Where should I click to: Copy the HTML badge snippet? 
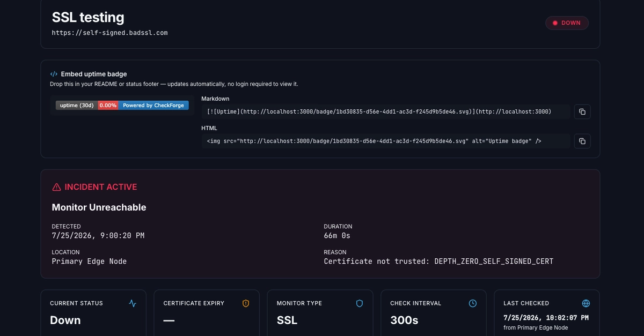point(582,141)
